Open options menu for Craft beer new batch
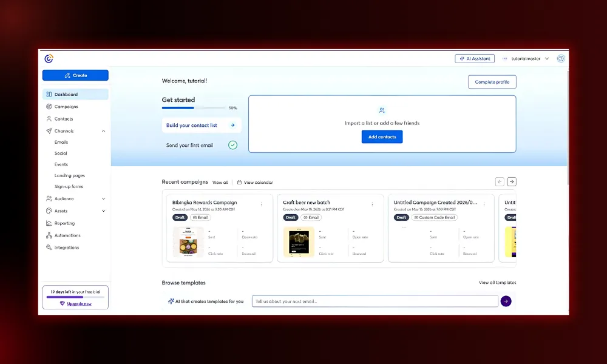The height and width of the screenshot is (364, 607). click(373, 204)
